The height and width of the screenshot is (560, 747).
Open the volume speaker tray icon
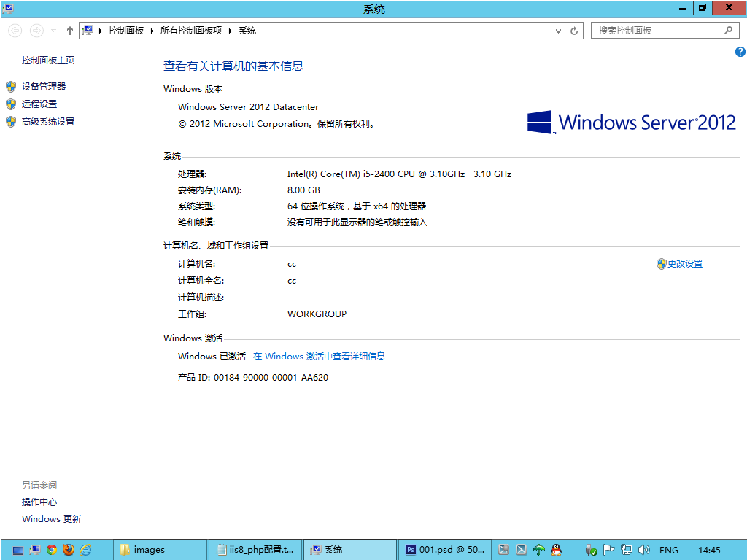(643, 550)
